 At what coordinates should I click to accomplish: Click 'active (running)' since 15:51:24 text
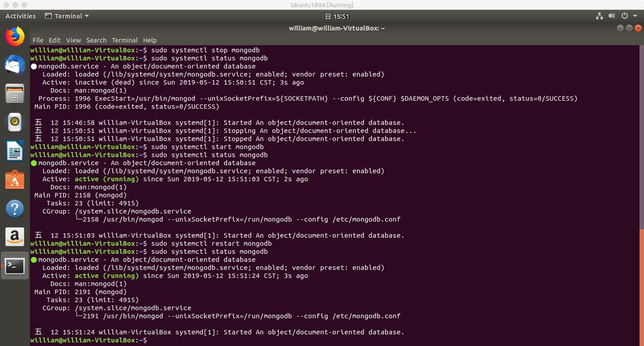(x=107, y=276)
